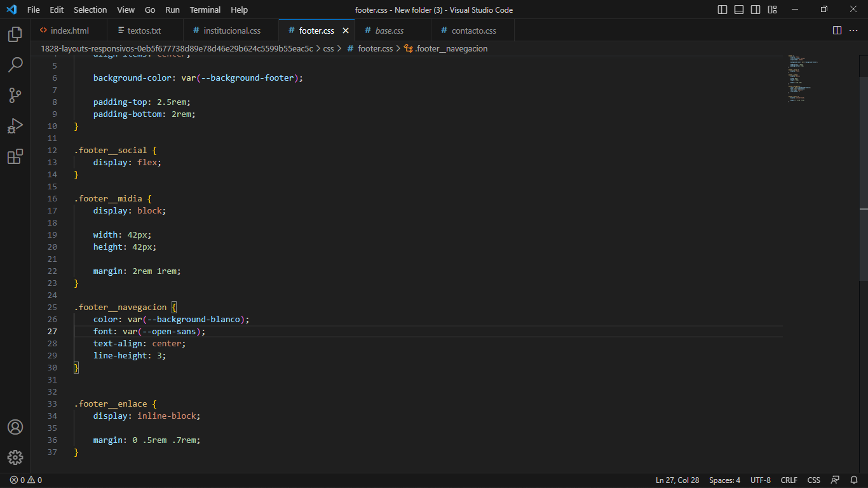Toggle the Secondary Side Bar layout button
Viewport: 868px width, 488px height.
(x=756, y=10)
